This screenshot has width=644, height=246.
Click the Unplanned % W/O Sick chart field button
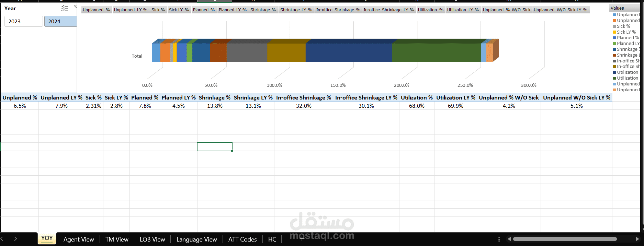pyautogui.click(x=507, y=10)
